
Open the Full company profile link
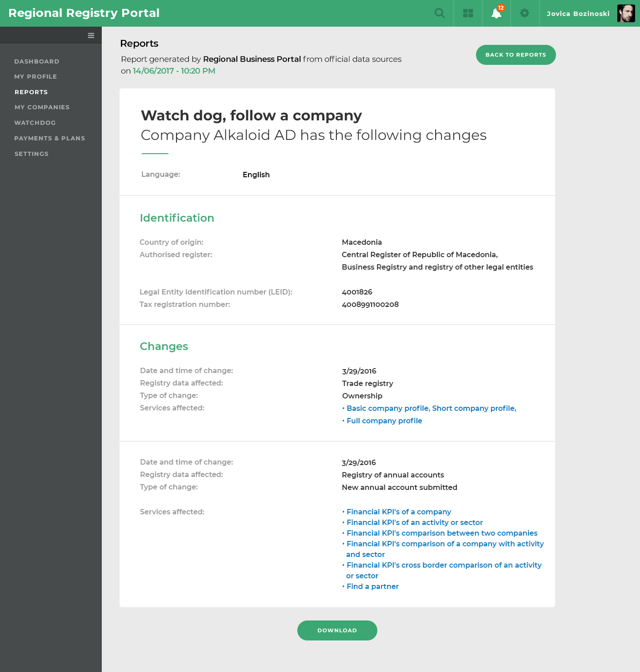click(384, 421)
